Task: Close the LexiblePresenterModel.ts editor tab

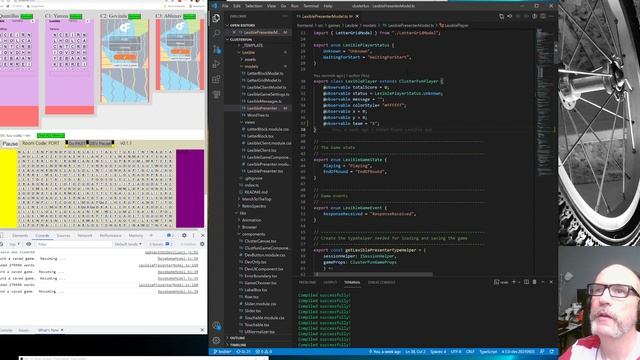Action: click(357, 16)
